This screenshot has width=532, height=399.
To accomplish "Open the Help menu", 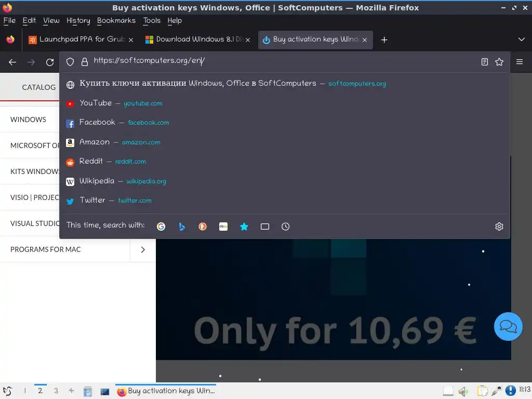I will coord(175,21).
